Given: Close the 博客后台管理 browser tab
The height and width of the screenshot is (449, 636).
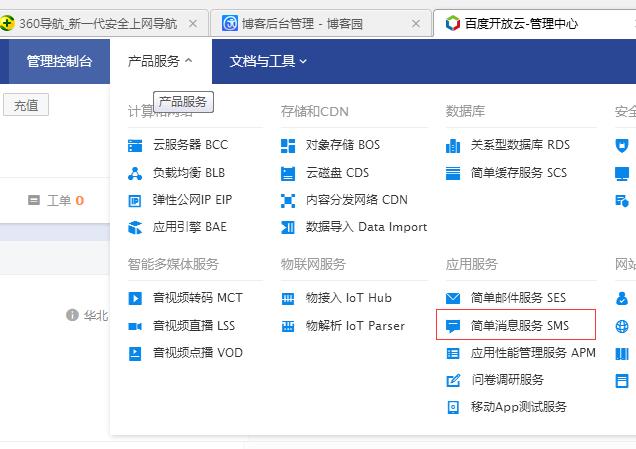Looking at the screenshot, I should click(x=416, y=24).
